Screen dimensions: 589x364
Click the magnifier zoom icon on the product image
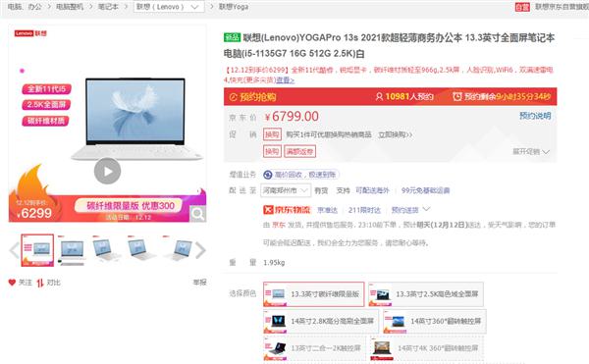(x=197, y=214)
